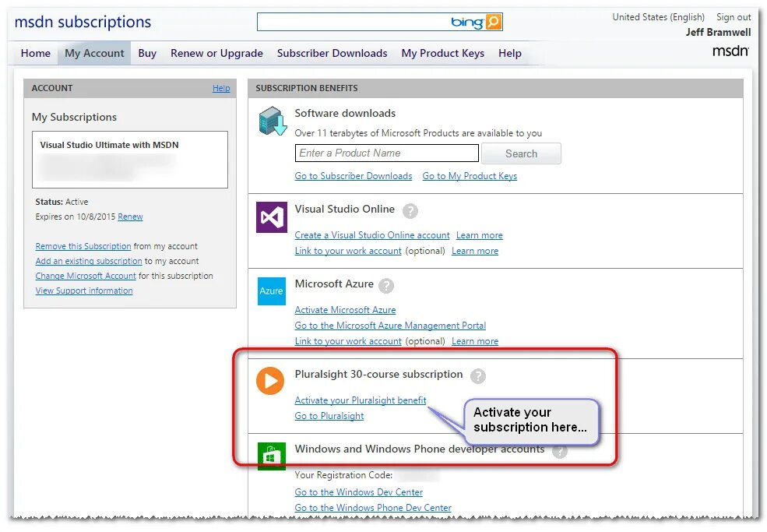Click the Azure tile icon
This screenshot has height=532, width=767.
click(x=272, y=291)
